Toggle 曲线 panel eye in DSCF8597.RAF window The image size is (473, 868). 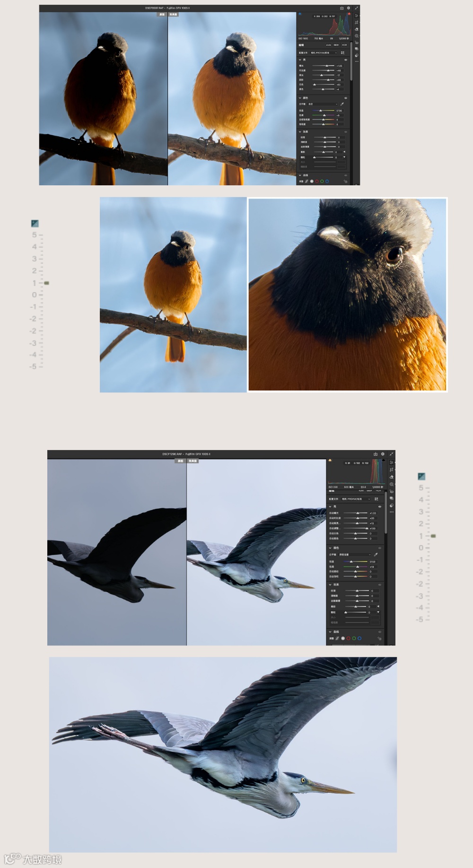[346, 175]
